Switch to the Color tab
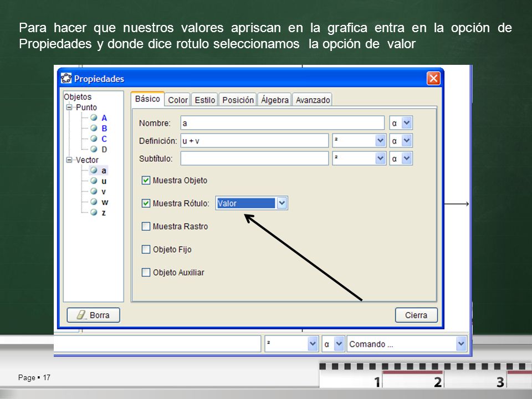The width and height of the screenshot is (532, 399). click(178, 100)
